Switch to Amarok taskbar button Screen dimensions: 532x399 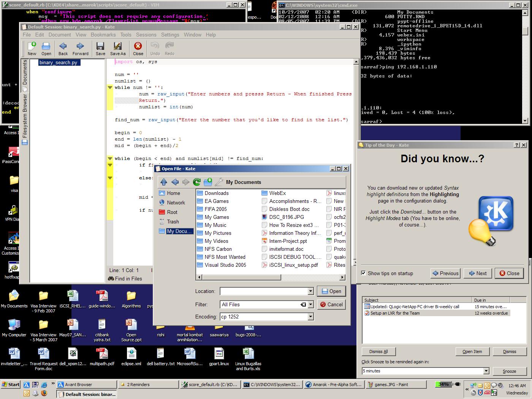click(x=334, y=385)
